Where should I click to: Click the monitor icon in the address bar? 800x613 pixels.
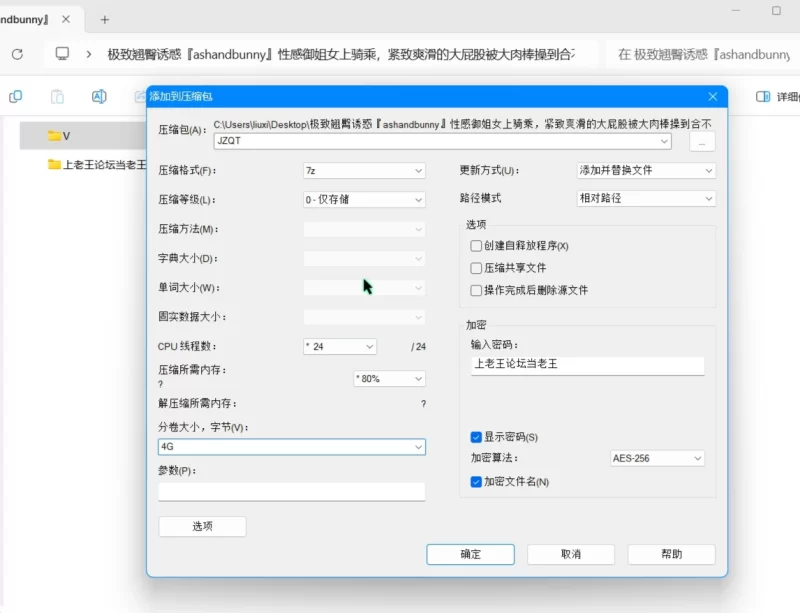(63, 54)
